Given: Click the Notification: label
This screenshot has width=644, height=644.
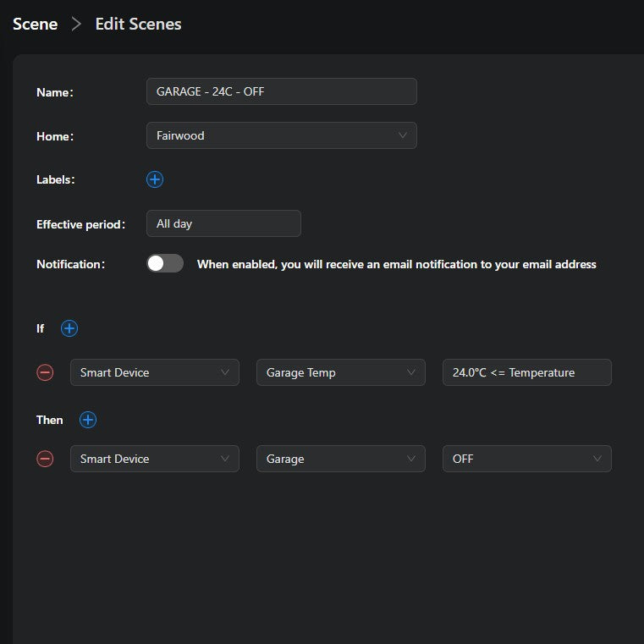Looking at the screenshot, I should point(70,264).
